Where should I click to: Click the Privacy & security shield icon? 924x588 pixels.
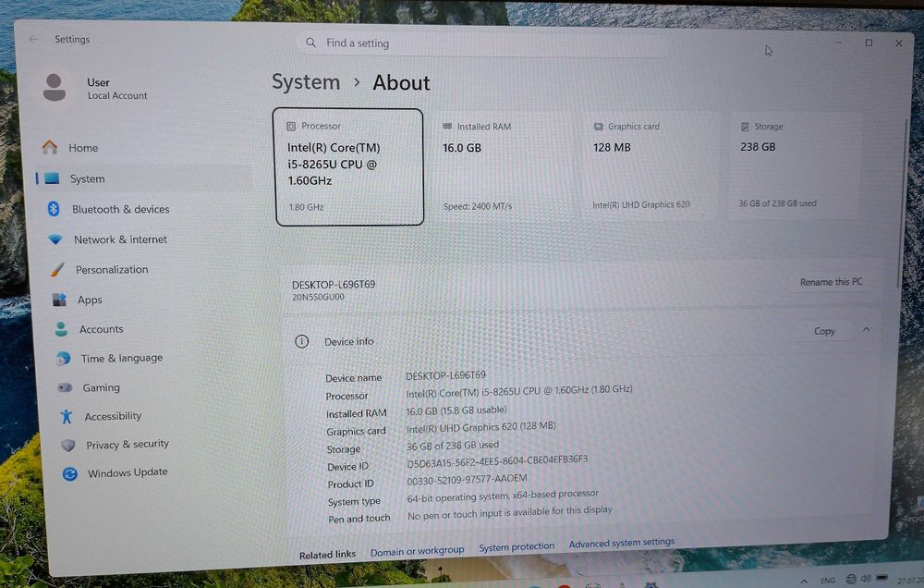tap(68, 445)
